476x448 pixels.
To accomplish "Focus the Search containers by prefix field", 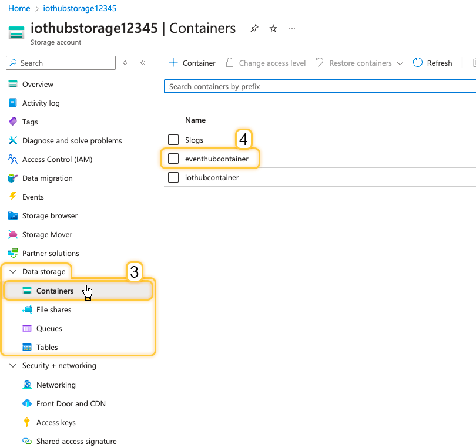I will pyautogui.click(x=317, y=86).
